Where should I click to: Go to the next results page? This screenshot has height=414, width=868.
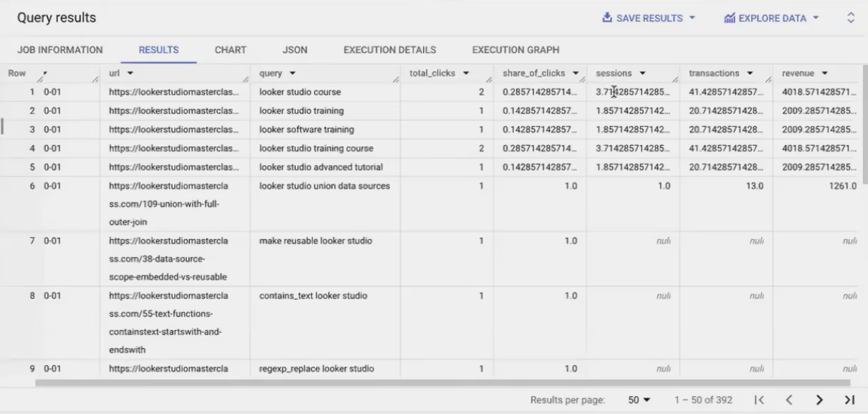pos(820,400)
